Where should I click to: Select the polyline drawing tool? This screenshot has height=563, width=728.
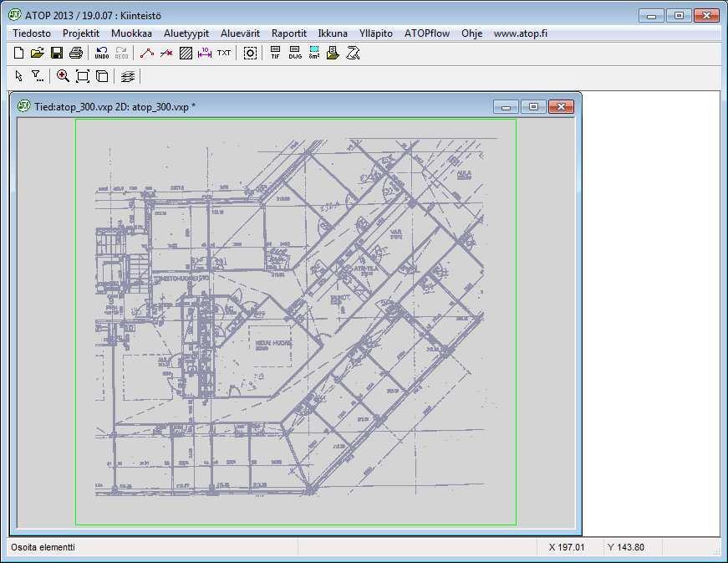click(147, 53)
